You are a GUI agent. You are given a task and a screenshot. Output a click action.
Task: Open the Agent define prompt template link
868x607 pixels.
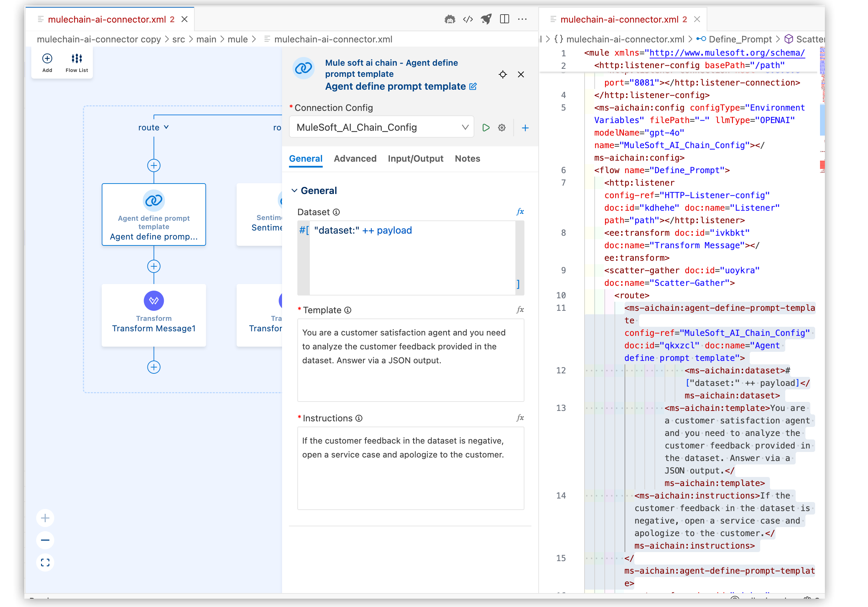click(x=395, y=86)
